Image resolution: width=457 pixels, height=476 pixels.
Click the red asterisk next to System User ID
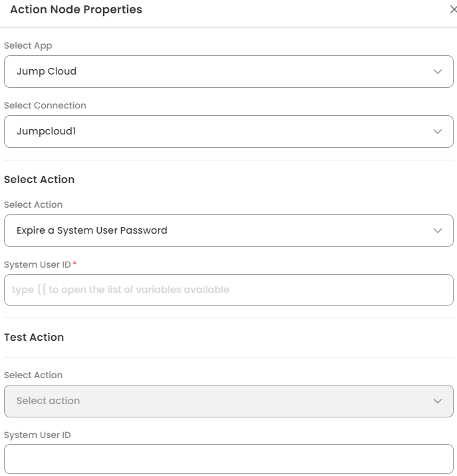[x=75, y=264]
